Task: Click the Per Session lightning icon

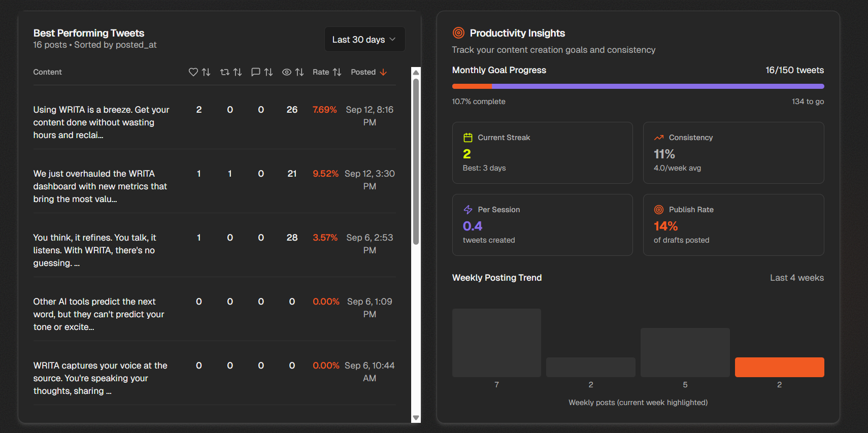Action: (468, 210)
